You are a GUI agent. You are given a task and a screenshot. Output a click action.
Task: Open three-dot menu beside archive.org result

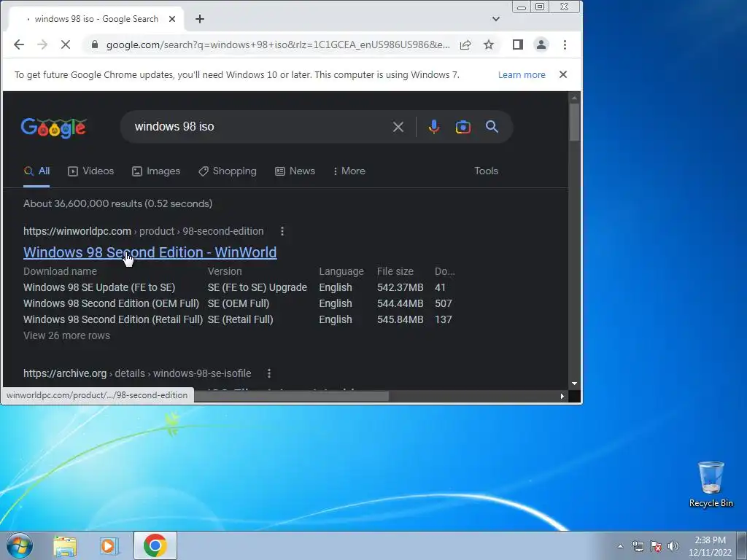(269, 374)
